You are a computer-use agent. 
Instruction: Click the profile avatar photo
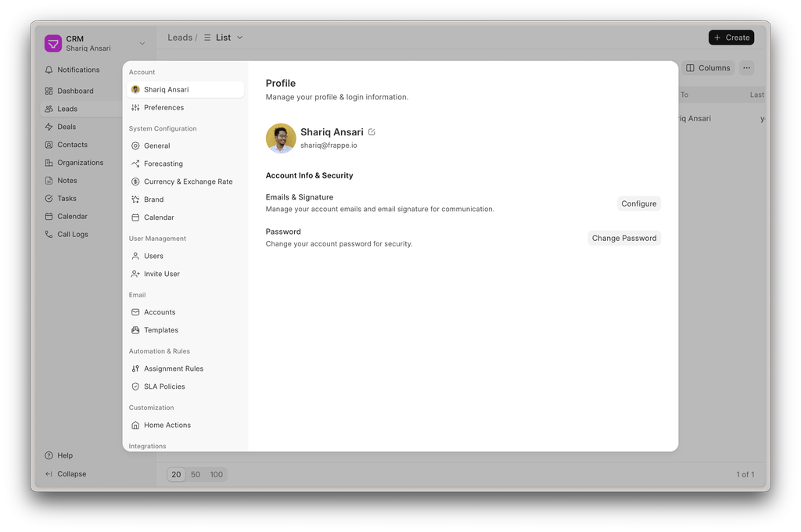tap(281, 138)
